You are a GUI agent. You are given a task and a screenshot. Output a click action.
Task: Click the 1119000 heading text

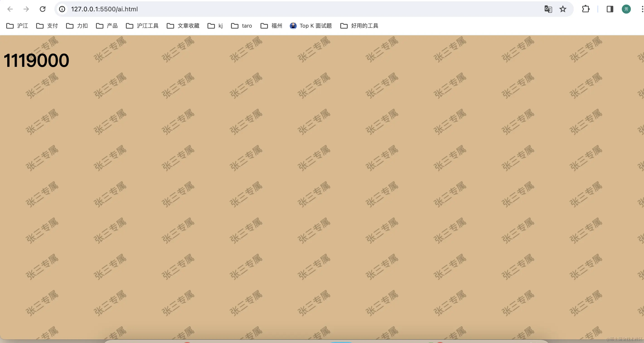[36, 60]
